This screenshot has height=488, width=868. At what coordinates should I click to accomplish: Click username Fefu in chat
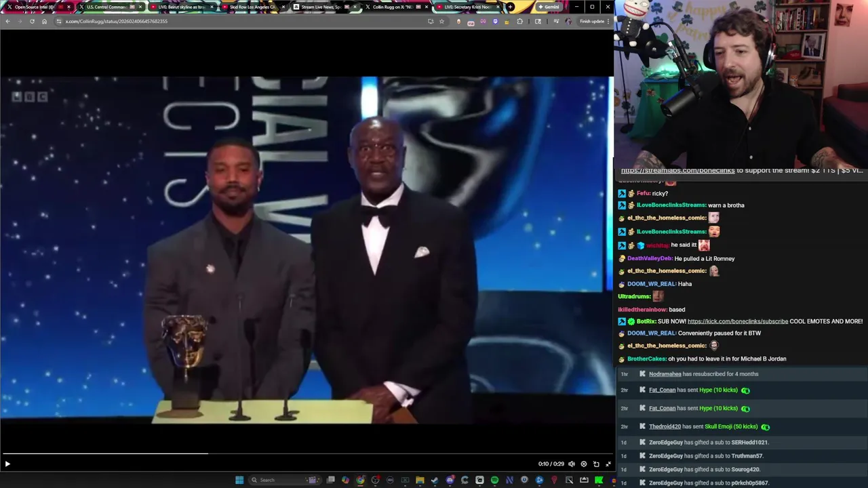643,193
